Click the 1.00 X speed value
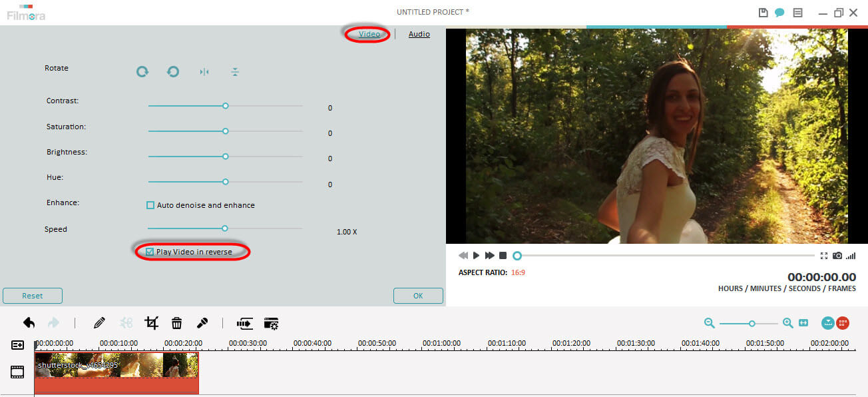The width and height of the screenshot is (868, 397). [347, 232]
